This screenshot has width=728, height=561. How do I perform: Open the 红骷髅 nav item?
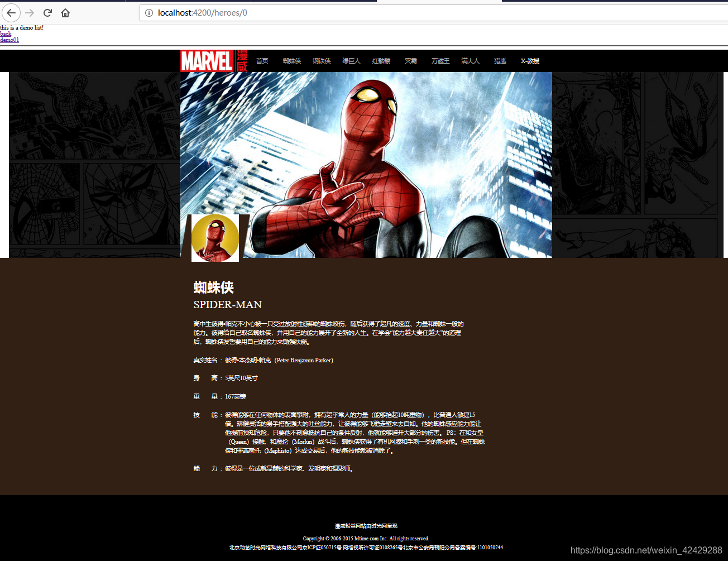coord(381,61)
